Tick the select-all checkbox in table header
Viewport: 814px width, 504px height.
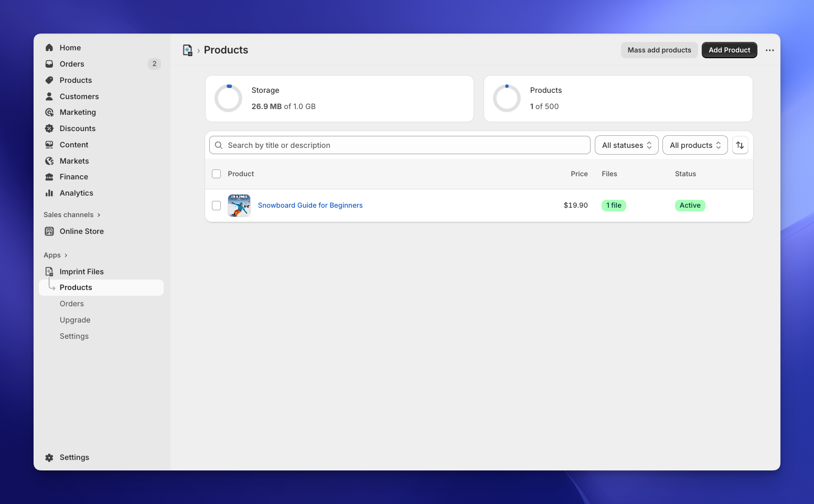pyautogui.click(x=216, y=174)
